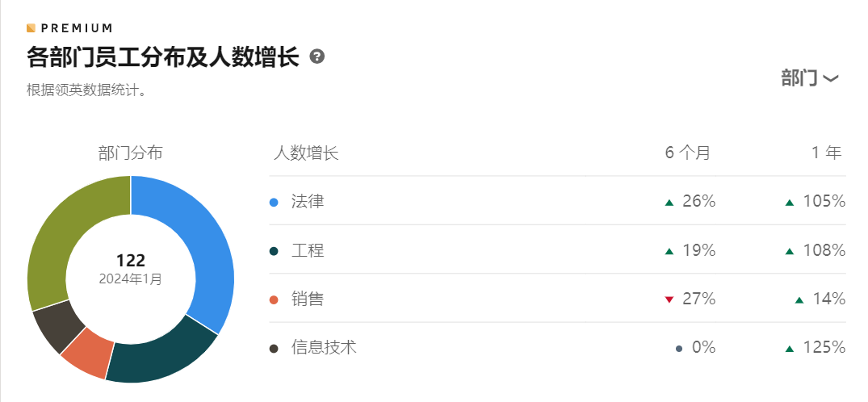The width and height of the screenshot is (868, 402).
Task: Click the green up arrow beside 26%
Action: tap(669, 203)
